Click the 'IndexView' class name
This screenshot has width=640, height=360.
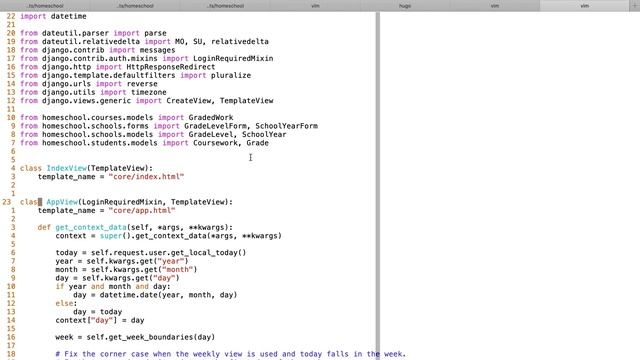click(x=67, y=168)
